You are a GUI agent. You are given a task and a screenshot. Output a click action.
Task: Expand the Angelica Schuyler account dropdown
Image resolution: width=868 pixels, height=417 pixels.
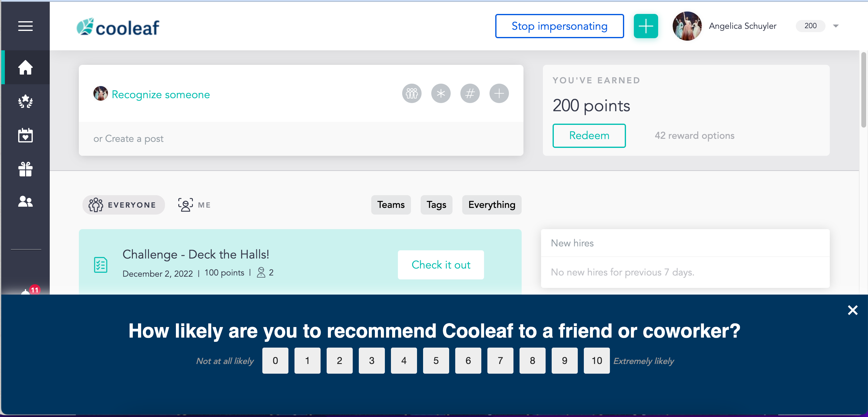(835, 26)
